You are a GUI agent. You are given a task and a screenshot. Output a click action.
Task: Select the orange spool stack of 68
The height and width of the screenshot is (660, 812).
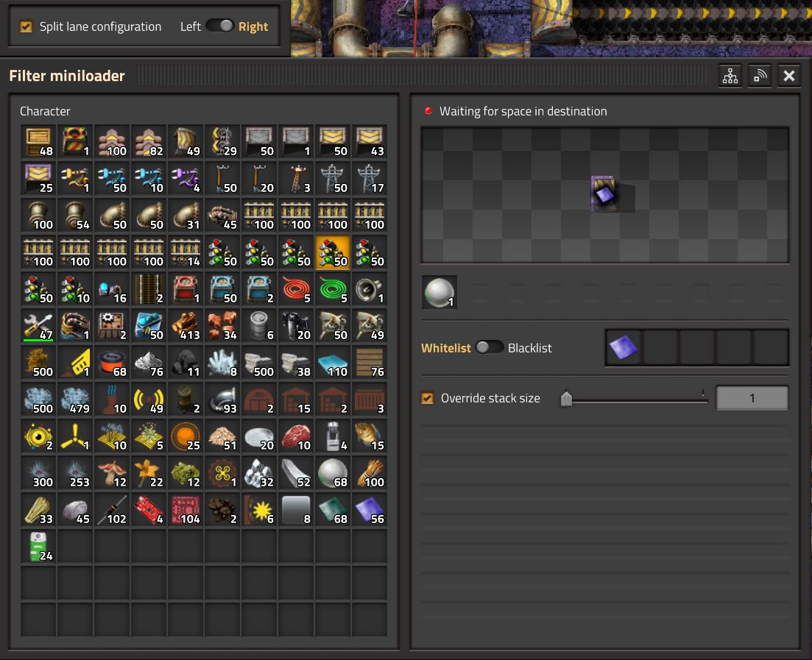tap(112, 362)
